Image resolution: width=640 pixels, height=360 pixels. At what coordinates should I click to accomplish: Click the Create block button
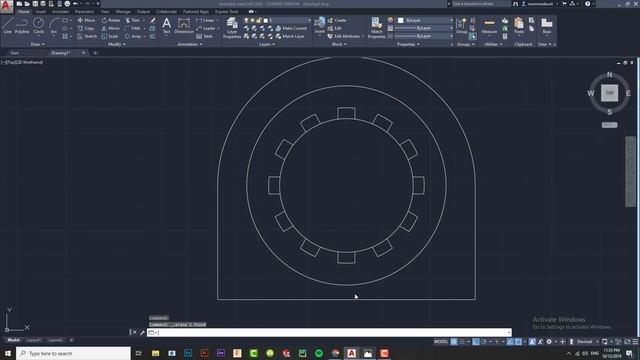point(337,20)
